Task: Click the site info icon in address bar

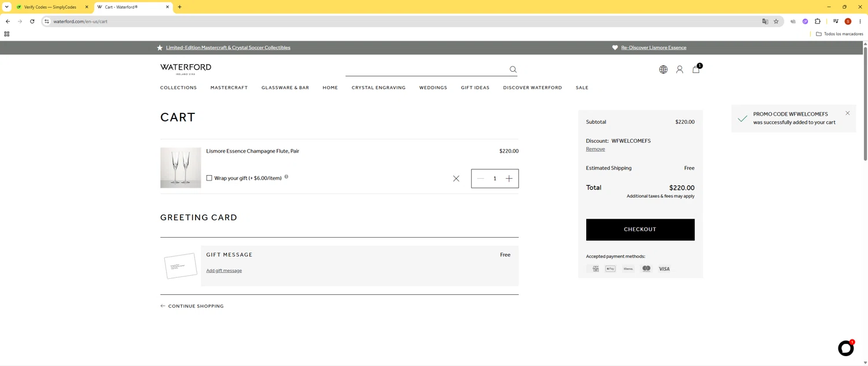Action: point(47,21)
